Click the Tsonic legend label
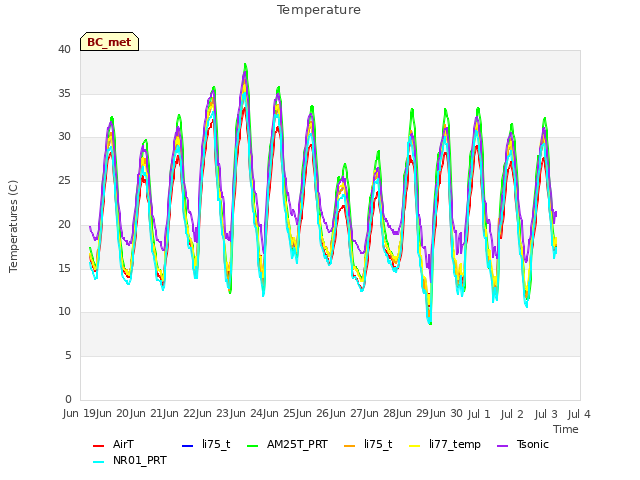 [x=533, y=444]
